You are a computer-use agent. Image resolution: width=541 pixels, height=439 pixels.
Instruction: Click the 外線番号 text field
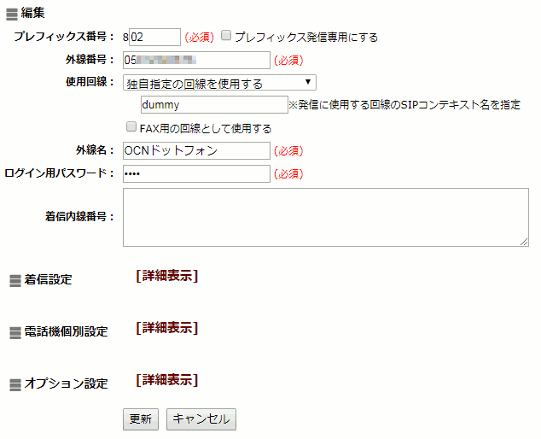click(197, 60)
